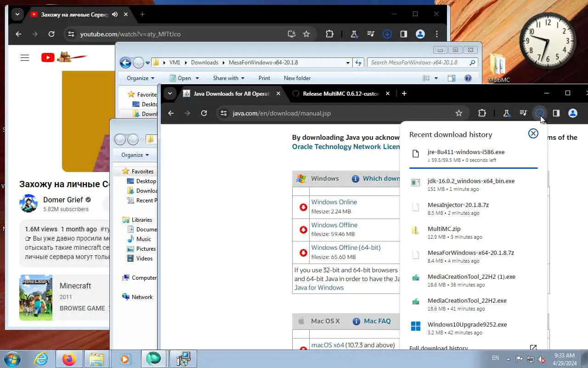Toggle preview pane in MesaForWindows Explorer
Screen dimensions: 588x368
[452, 78]
